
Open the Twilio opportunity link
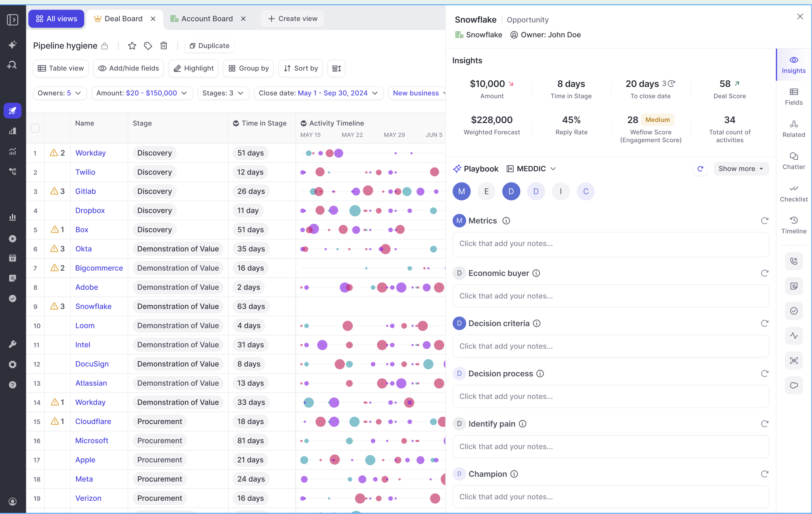point(85,172)
